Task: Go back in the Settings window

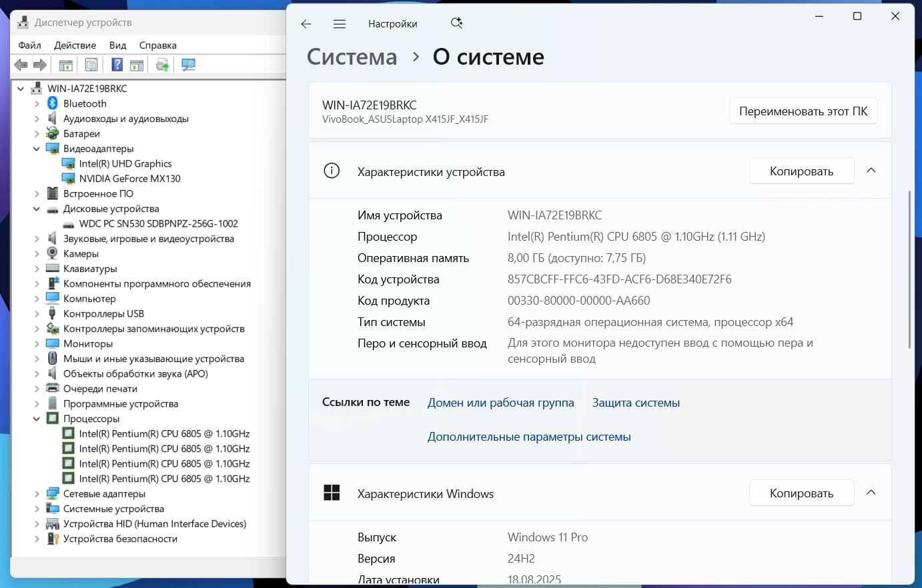Action: 306,24
